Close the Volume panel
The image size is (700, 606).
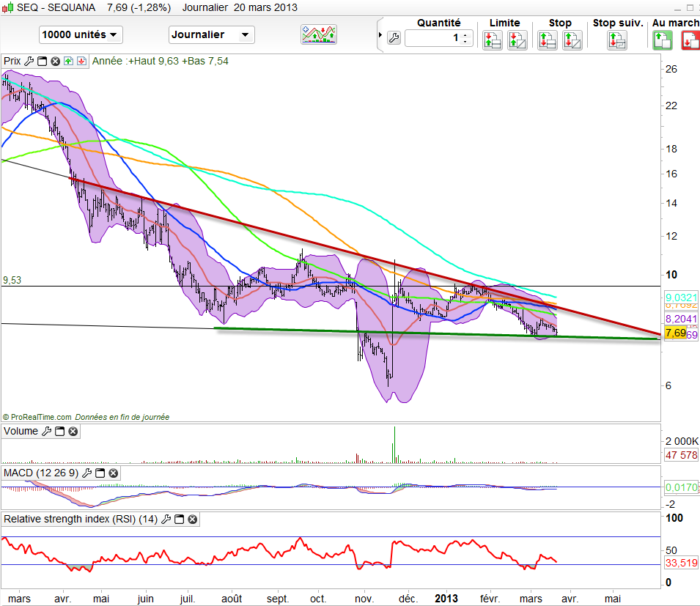pos(73,431)
